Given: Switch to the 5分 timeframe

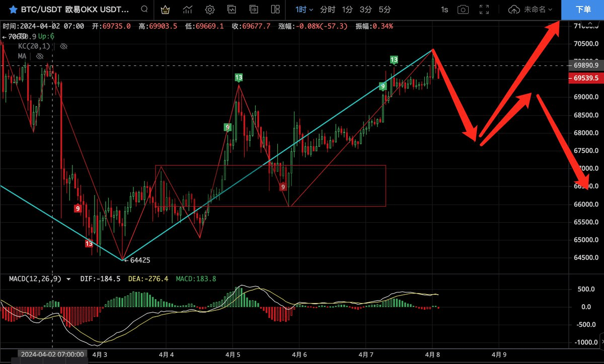Looking at the screenshot, I should click(385, 10).
